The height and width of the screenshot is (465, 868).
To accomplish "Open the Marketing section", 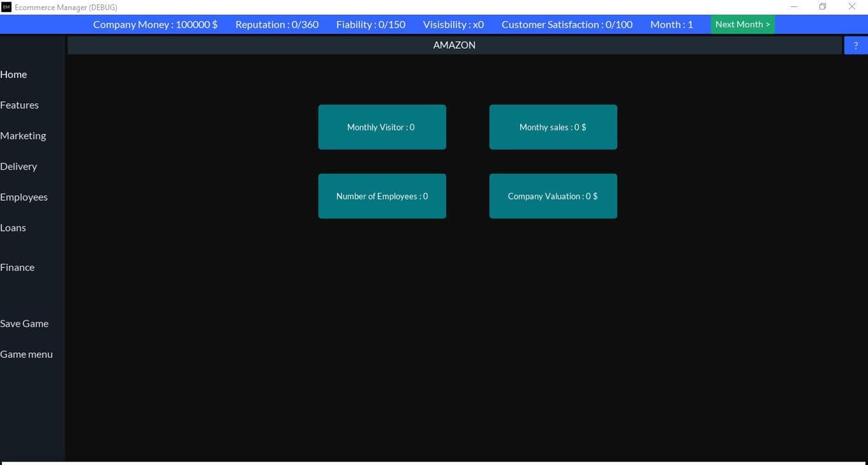I will pyautogui.click(x=23, y=135).
